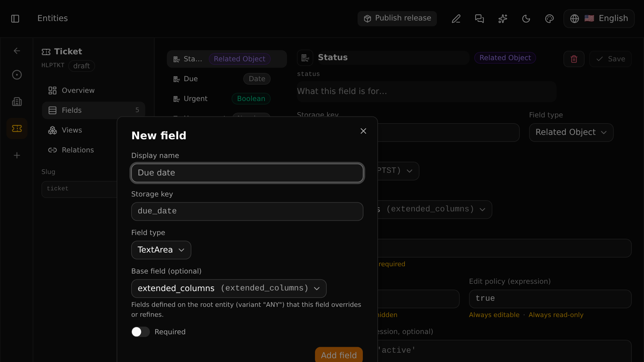Click Publish release button
Screen dimensions: 644x362
pos(397,19)
